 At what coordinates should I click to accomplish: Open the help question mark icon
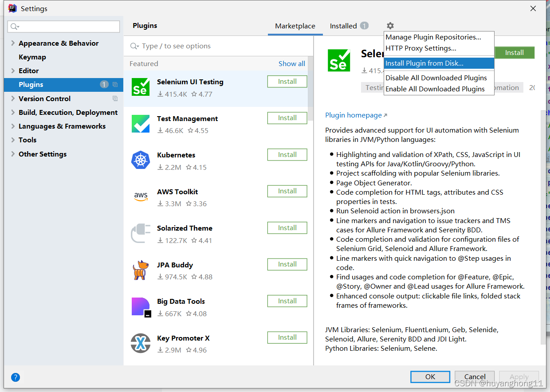click(x=16, y=377)
